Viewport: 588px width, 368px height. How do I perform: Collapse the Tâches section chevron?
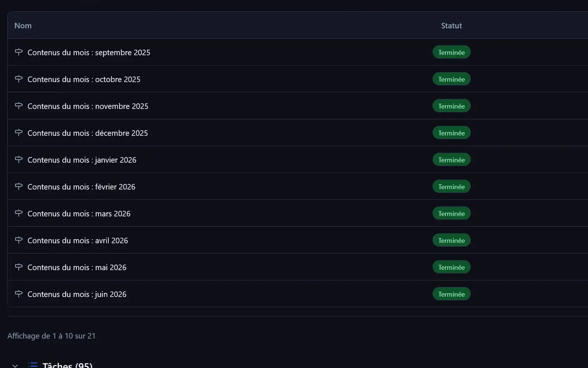tap(15, 365)
